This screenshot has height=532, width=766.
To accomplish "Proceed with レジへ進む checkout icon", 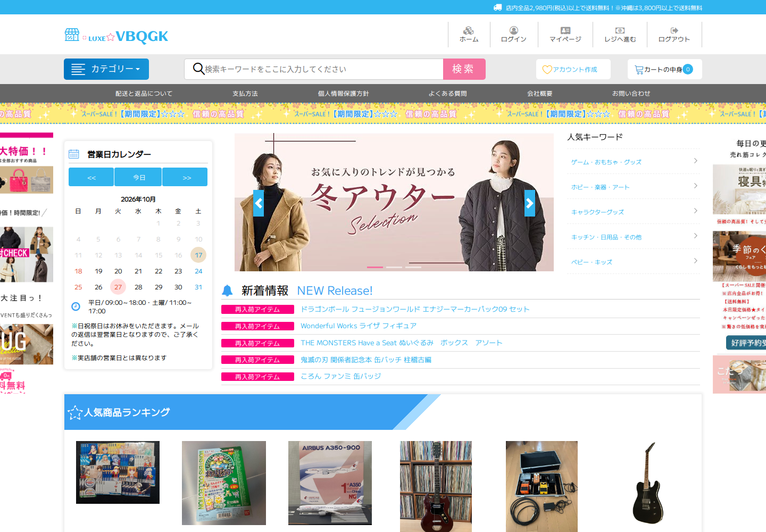I will point(620,30).
